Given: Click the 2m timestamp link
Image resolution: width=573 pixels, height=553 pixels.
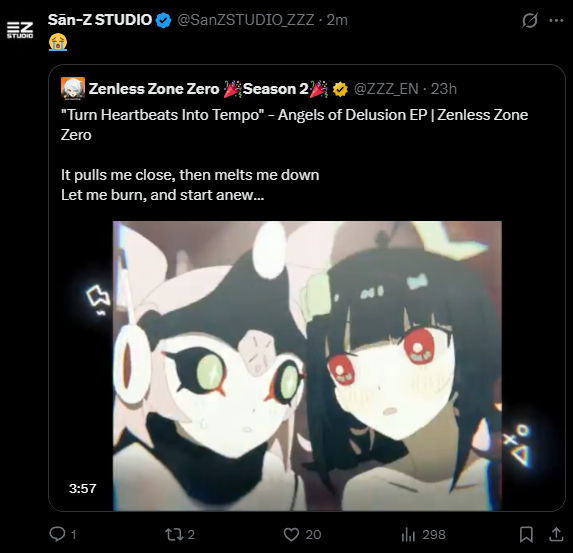Looking at the screenshot, I should point(337,20).
